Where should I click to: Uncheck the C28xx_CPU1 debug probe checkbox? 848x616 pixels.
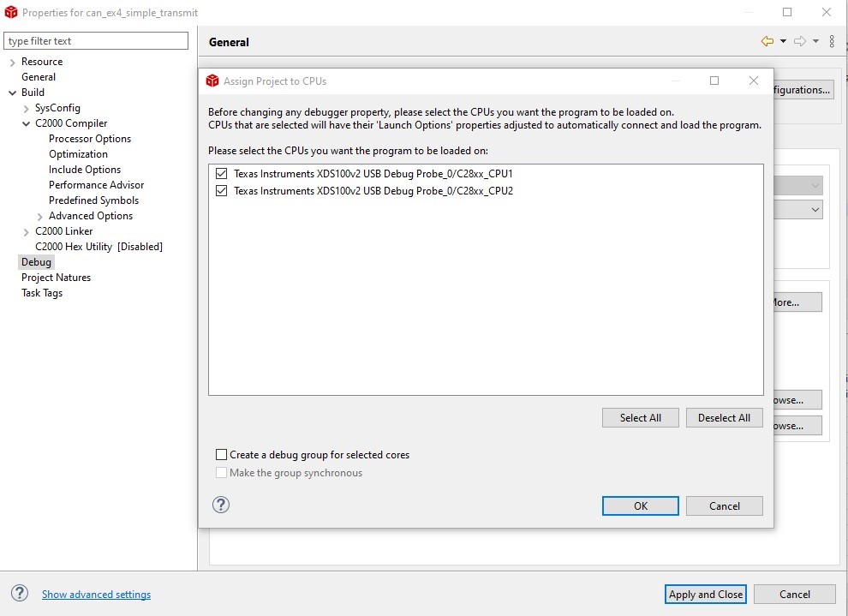[221, 174]
